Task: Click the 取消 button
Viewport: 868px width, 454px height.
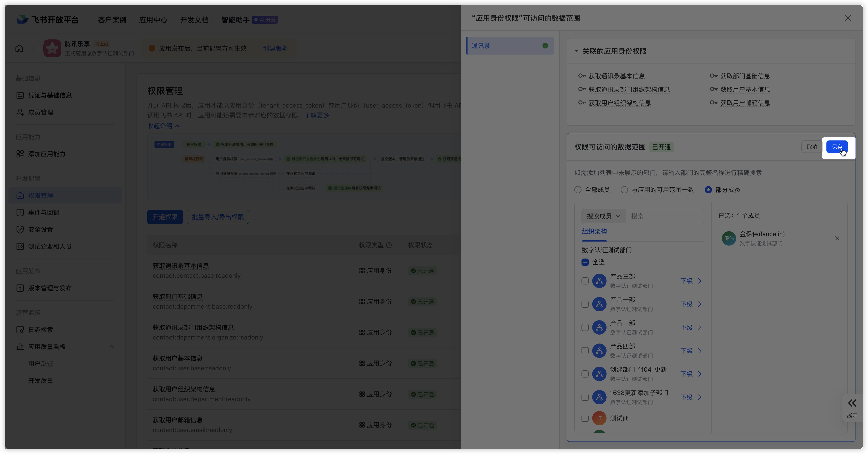Action: tap(812, 147)
